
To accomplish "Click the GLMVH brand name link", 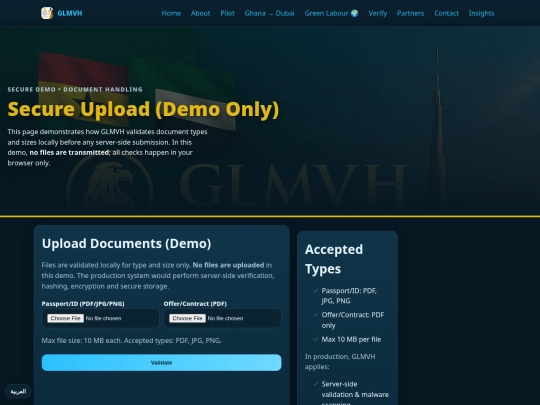I will (70, 13).
